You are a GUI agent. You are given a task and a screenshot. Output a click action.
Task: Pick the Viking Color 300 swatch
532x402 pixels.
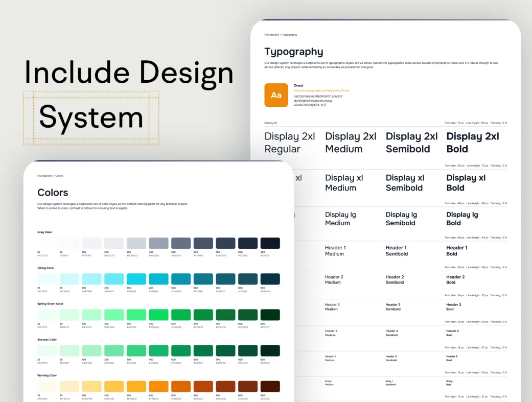136,279
